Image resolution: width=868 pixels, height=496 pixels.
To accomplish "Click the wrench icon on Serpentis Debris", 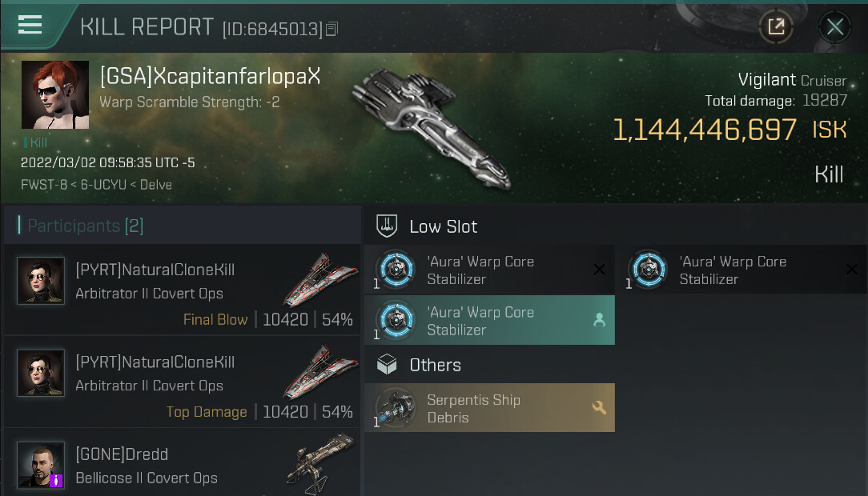I will (598, 408).
